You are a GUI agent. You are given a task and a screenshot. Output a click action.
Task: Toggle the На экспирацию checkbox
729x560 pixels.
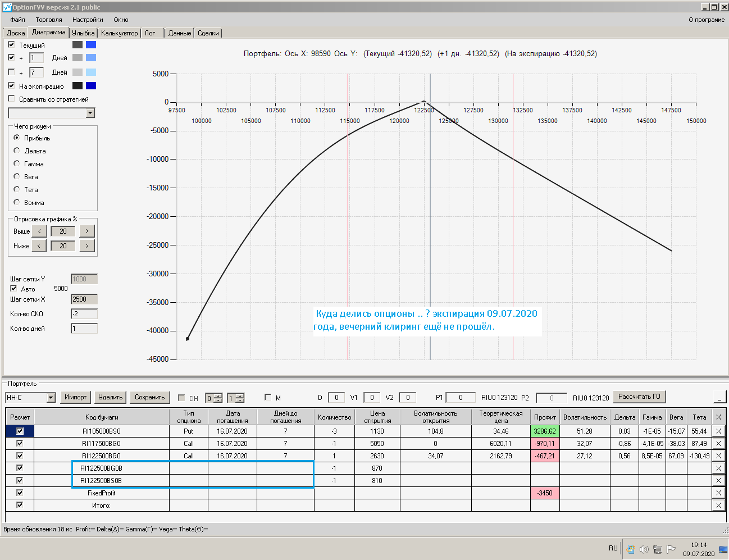pyautogui.click(x=11, y=85)
